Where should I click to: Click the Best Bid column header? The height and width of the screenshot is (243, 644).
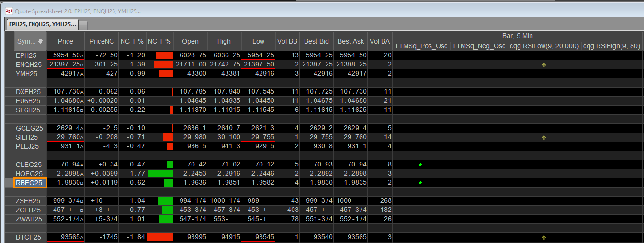[317, 41]
